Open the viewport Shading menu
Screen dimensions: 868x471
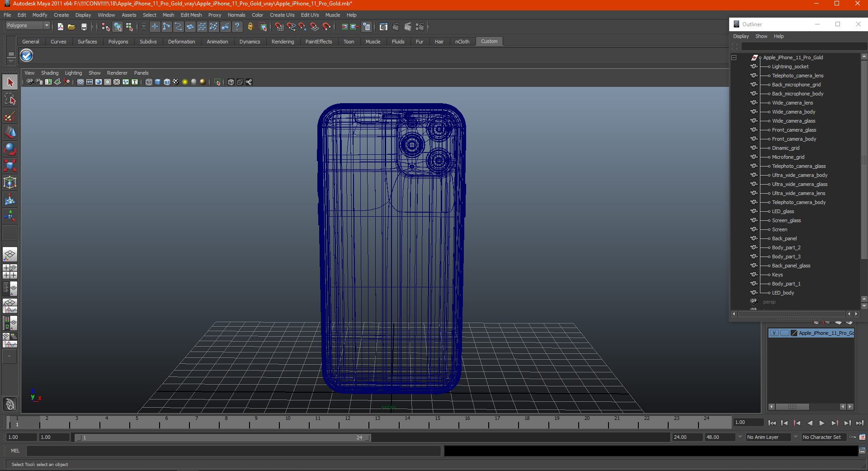[x=50, y=73]
